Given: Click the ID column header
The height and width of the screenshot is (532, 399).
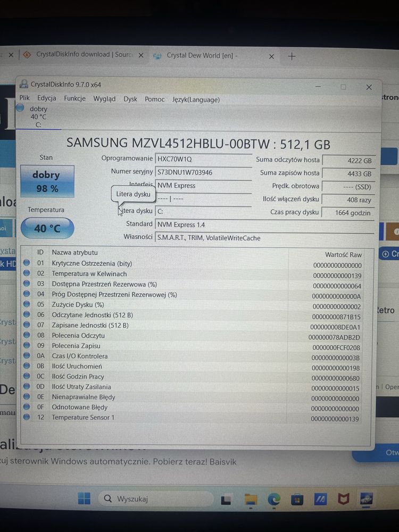Looking at the screenshot, I should point(40,252).
